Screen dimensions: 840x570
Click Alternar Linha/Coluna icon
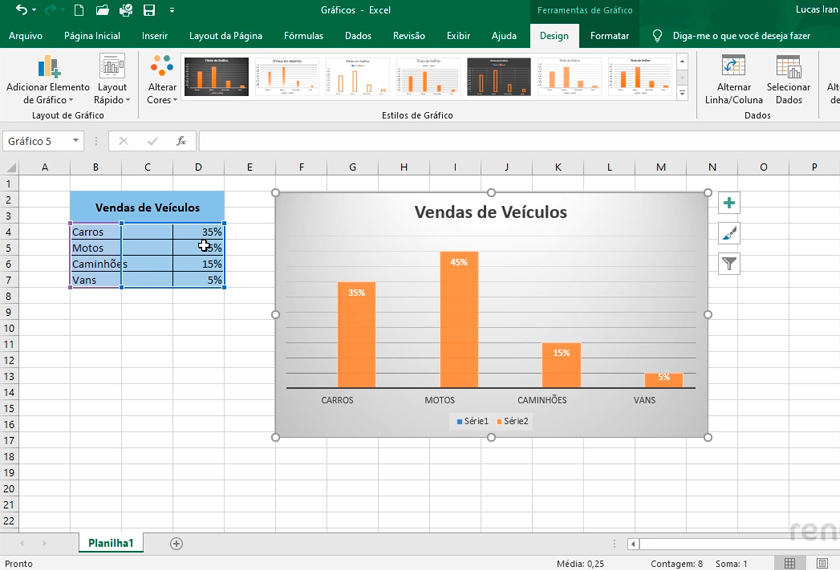[x=733, y=68]
